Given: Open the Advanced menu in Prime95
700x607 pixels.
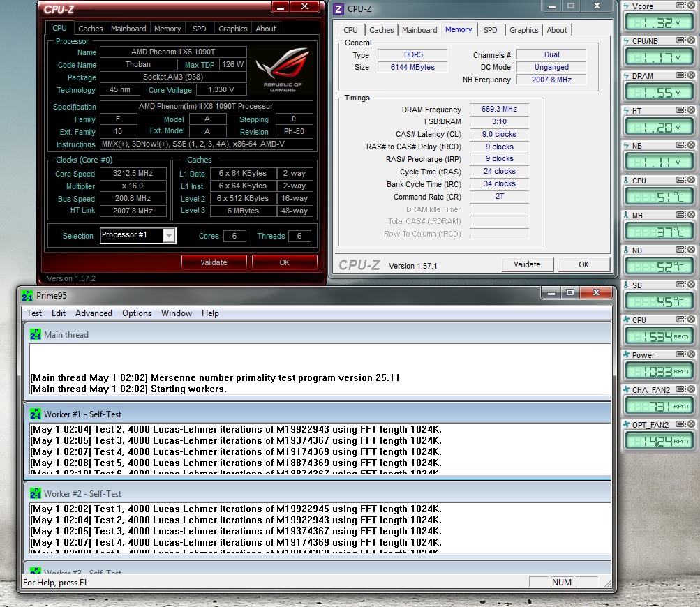Looking at the screenshot, I should coord(94,313).
